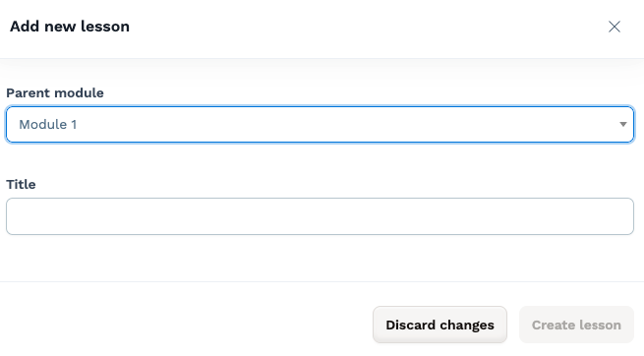Choose a different parent module
The image size is (644, 356).
(x=320, y=125)
